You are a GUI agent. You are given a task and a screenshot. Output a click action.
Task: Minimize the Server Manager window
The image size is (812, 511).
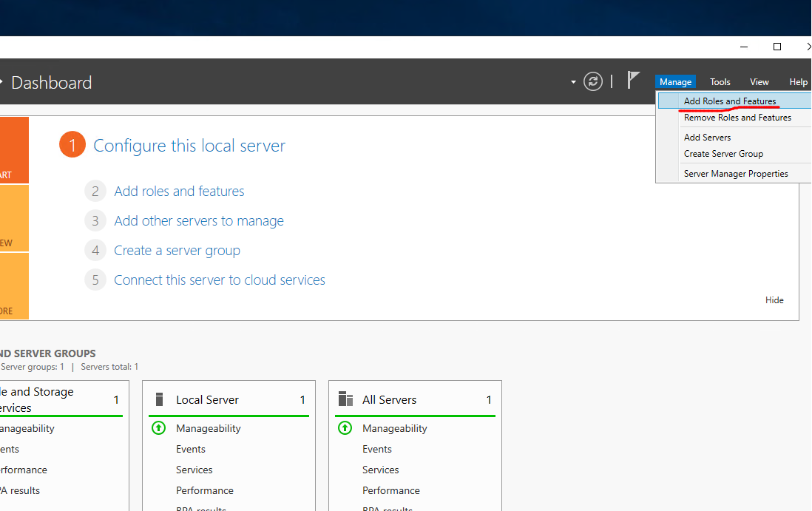[x=744, y=47]
